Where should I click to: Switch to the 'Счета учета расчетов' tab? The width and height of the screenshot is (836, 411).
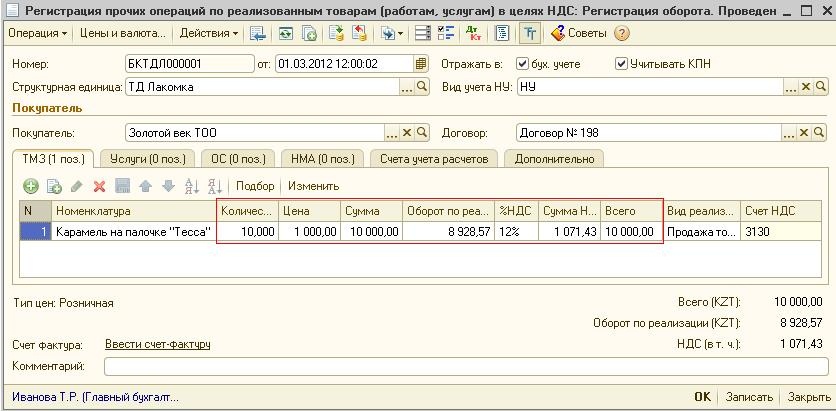pos(433,158)
